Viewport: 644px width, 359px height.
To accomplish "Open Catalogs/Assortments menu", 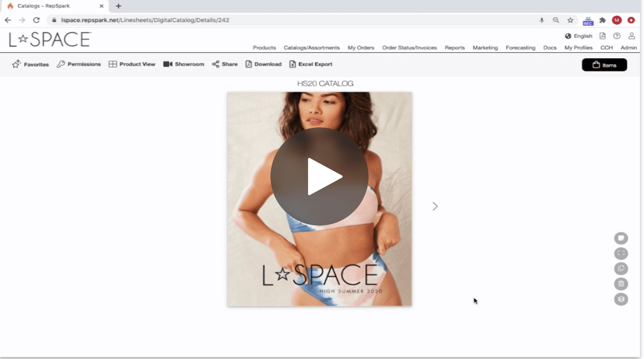I will pyautogui.click(x=311, y=48).
